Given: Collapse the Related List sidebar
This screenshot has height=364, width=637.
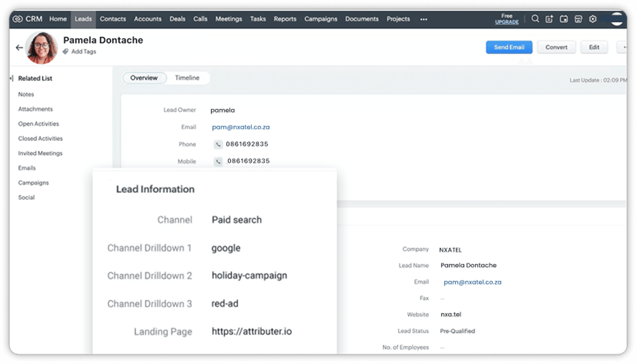Looking at the screenshot, I should pyautogui.click(x=12, y=78).
